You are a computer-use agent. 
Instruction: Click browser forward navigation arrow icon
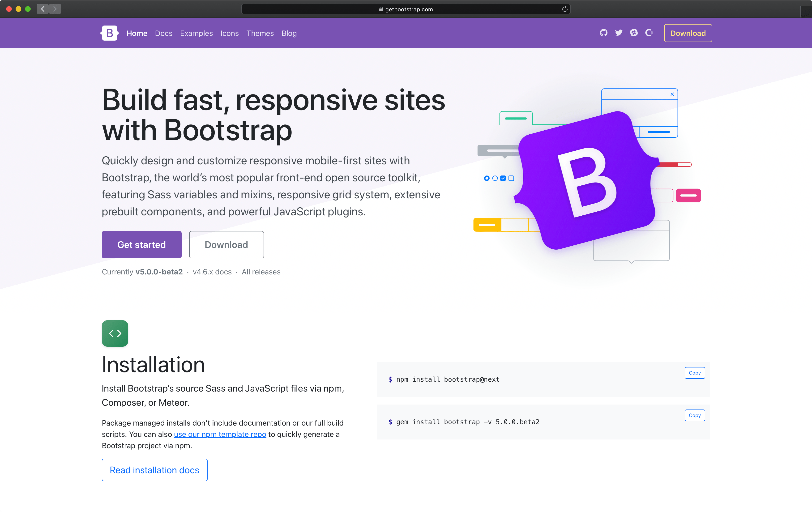[56, 9]
